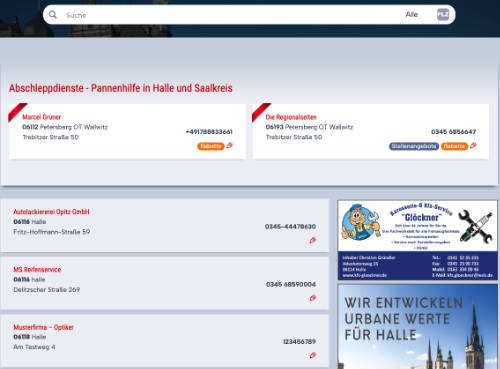
Task: Open MS Reifenservice entry
Action: click(37, 269)
